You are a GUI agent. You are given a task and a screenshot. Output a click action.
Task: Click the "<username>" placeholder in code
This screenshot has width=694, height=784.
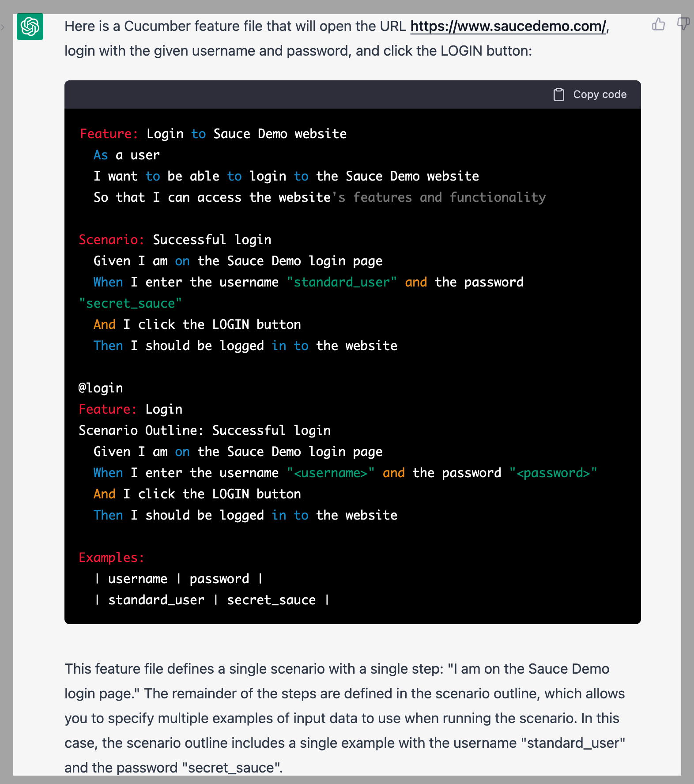pos(331,473)
